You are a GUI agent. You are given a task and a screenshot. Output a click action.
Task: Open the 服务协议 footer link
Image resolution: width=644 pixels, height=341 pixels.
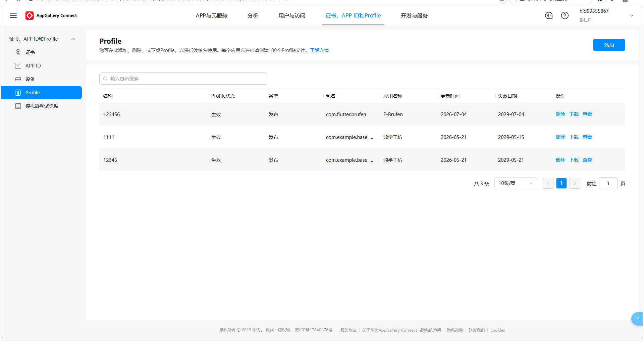(x=348, y=330)
